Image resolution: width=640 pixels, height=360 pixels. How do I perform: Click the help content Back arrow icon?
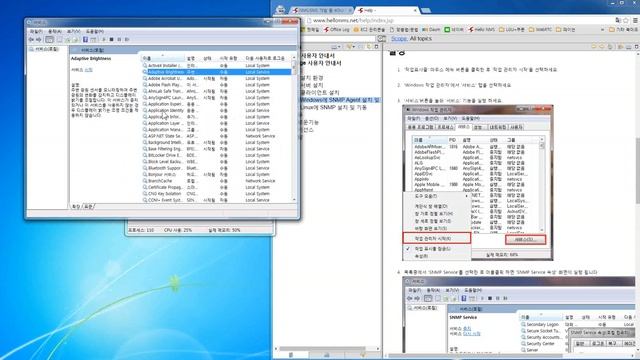click(595, 47)
